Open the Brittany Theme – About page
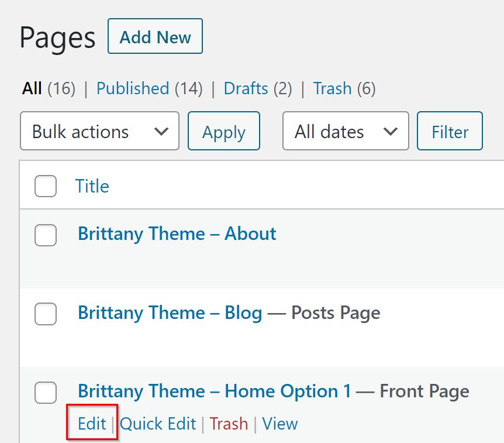Viewport: 504px width, 443px height. click(177, 234)
